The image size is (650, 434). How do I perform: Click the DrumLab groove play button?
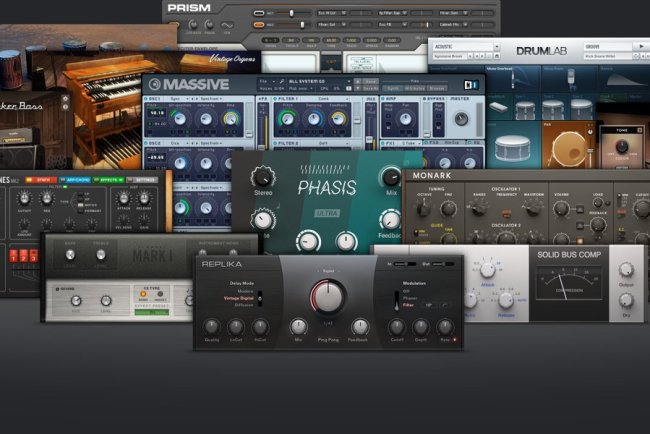coord(642,46)
